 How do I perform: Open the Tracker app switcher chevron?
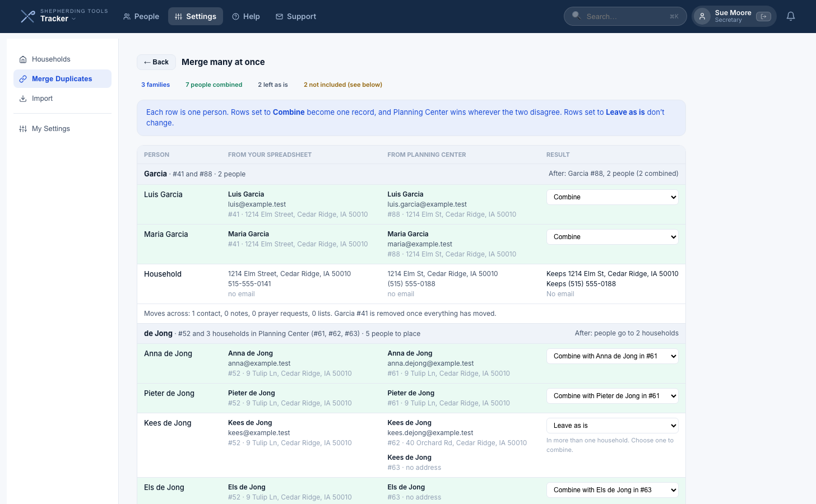(x=73, y=19)
